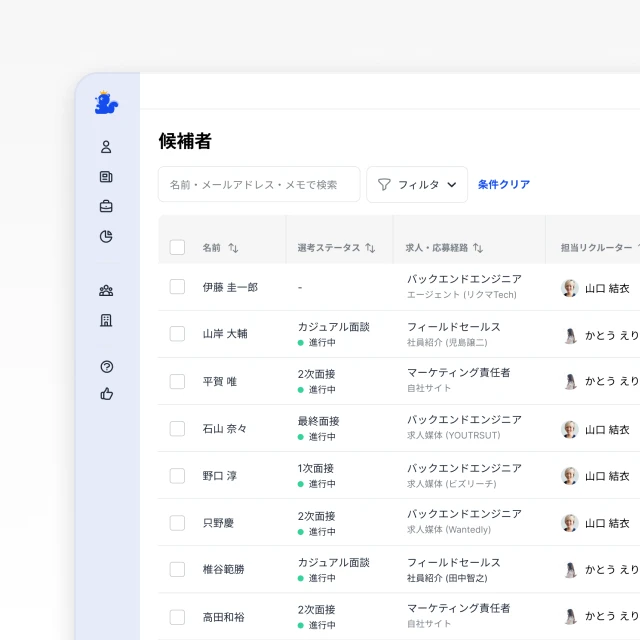Open candidate 山岸 大輔

point(225,334)
